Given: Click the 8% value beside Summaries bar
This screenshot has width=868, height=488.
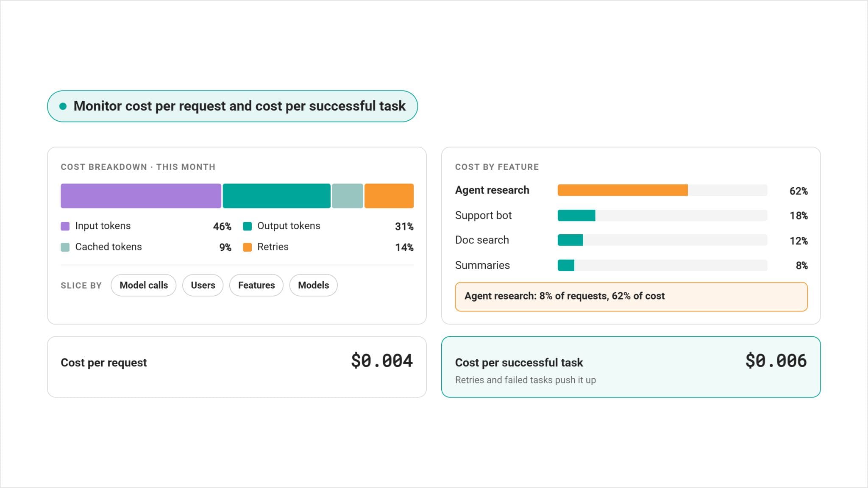Looking at the screenshot, I should (801, 266).
